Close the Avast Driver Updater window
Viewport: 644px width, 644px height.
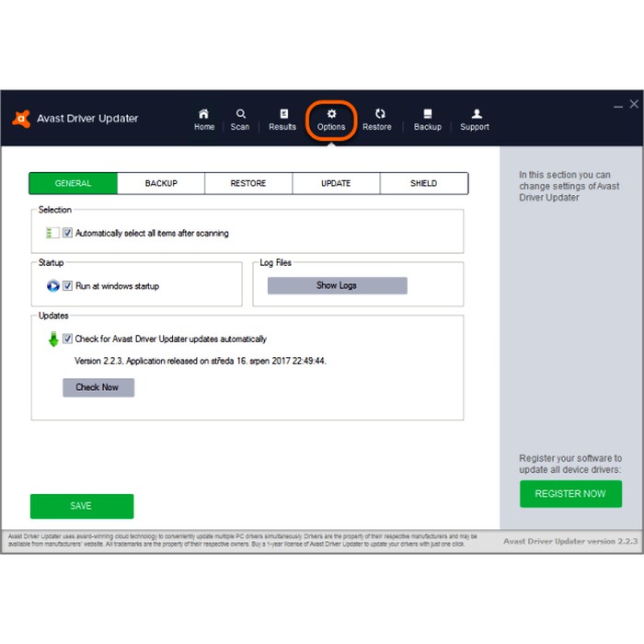point(634,104)
